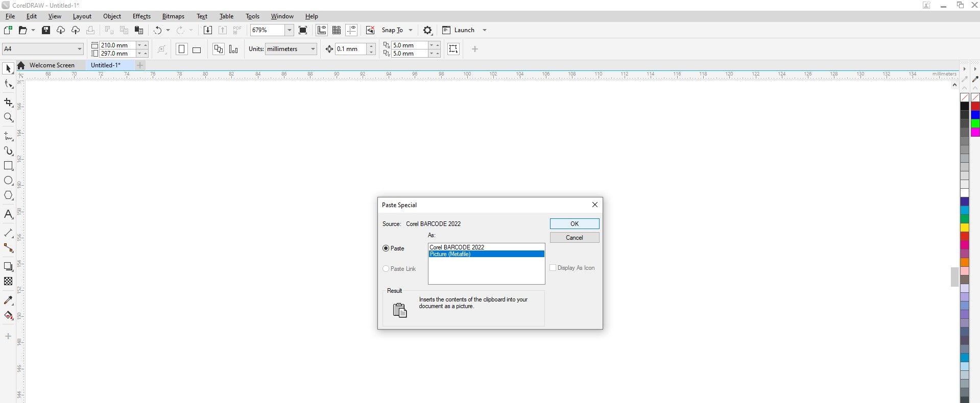980x403 pixels.
Task: Select the Paste radio button
Action: [x=386, y=248]
